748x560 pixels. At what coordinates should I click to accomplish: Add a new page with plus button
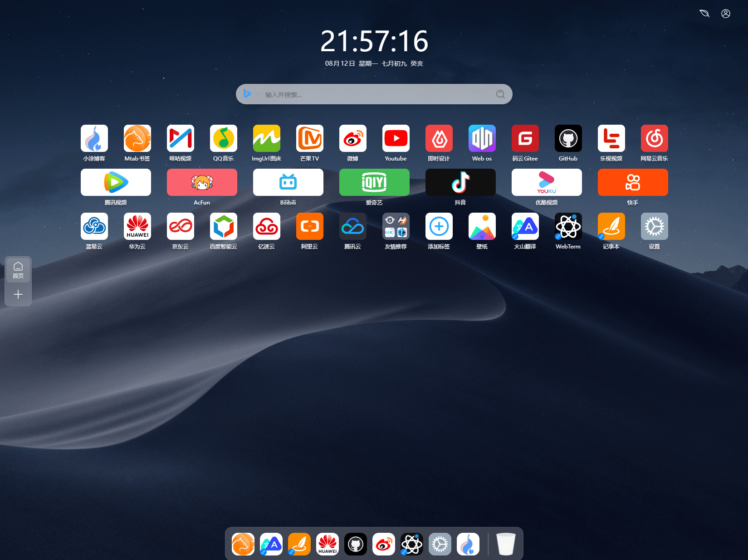click(18, 295)
